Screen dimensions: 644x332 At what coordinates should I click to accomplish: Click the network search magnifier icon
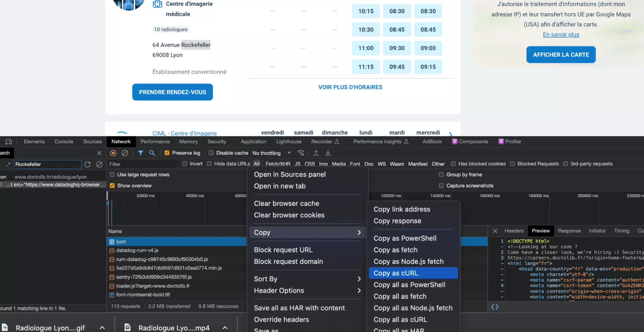coord(152,153)
